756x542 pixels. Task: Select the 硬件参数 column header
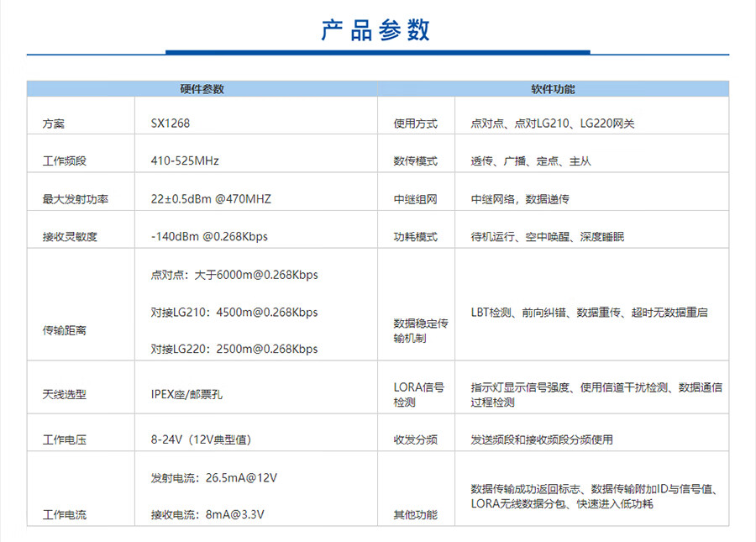(x=202, y=89)
